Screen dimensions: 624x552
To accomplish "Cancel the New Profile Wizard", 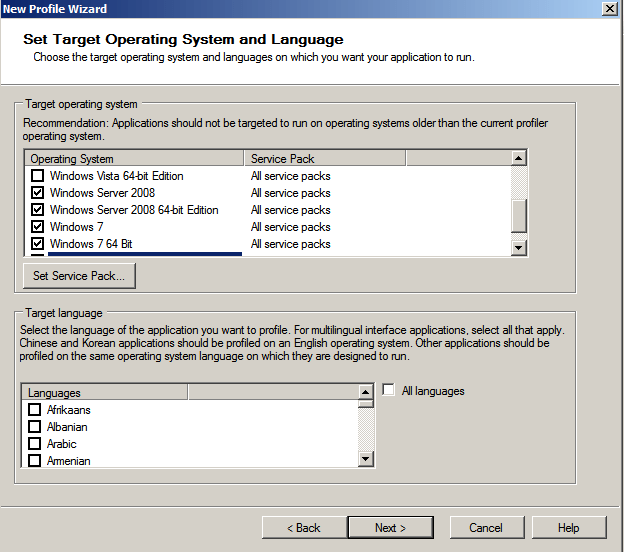I will [x=487, y=528].
